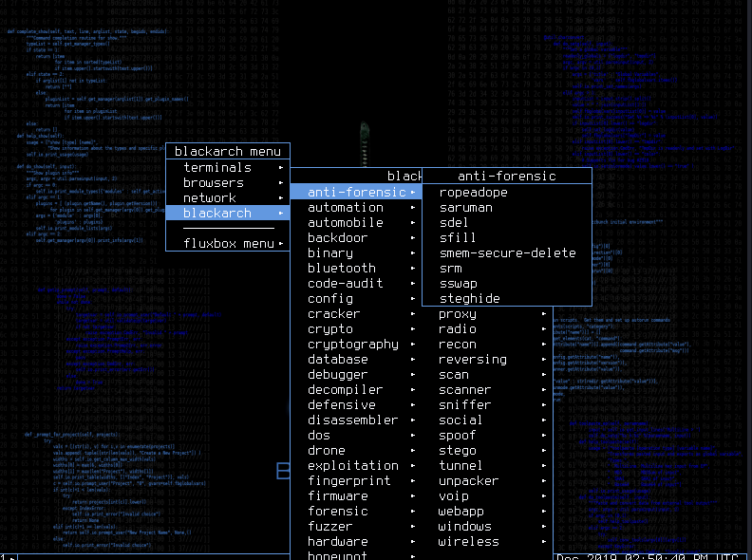Launch sdel tool

[x=507, y=223]
